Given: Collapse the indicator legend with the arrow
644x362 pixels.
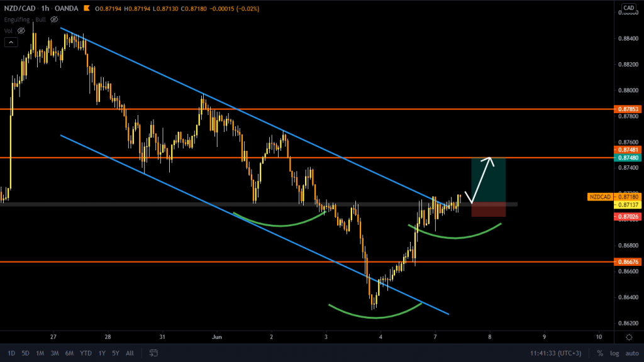Looking at the screenshot, I should coord(11,42).
